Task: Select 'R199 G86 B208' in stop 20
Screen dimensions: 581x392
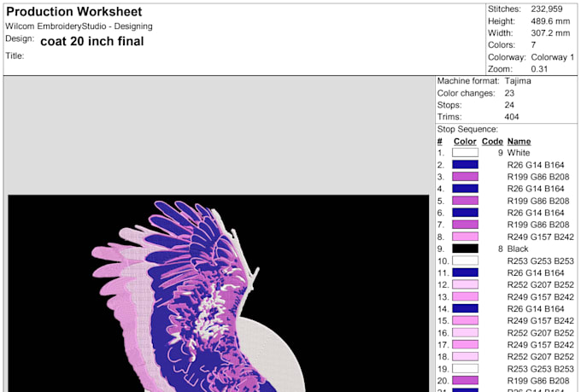Action: tap(538, 381)
